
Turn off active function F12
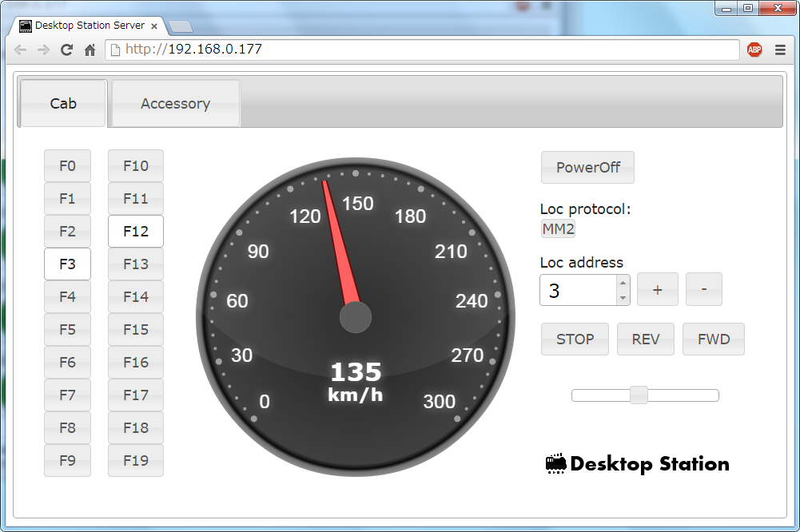click(136, 231)
